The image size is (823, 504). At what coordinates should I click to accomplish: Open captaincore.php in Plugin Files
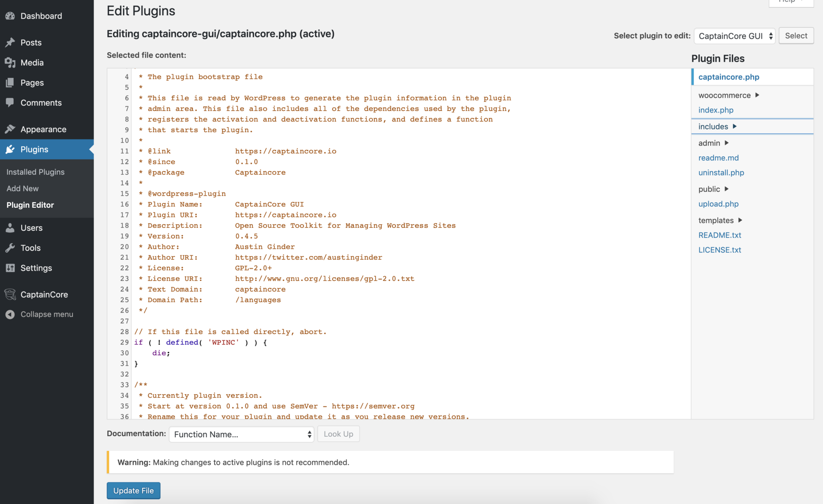point(729,77)
